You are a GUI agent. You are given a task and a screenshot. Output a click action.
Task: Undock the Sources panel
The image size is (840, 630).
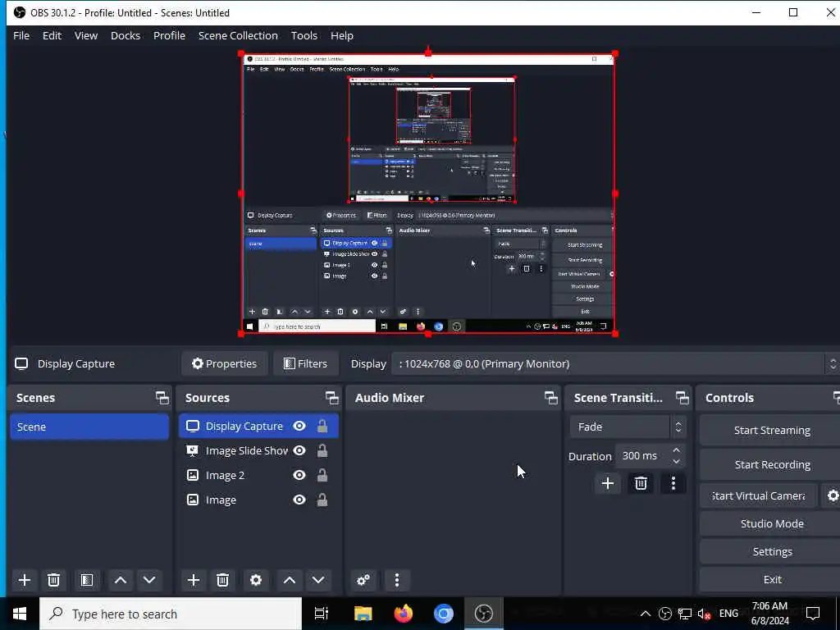pos(332,398)
